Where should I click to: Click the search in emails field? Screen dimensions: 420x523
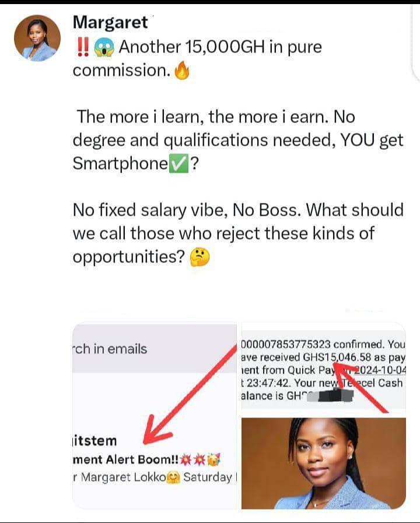[155, 349]
